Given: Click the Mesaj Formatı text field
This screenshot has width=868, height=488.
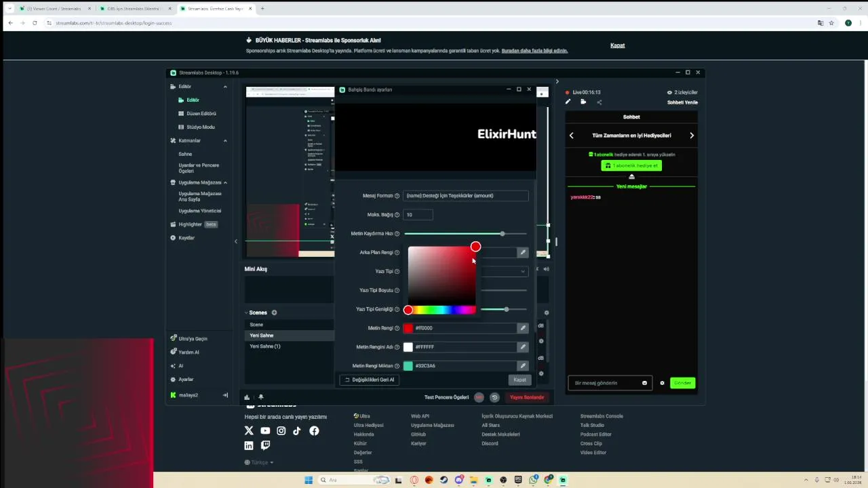Looking at the screenshot, I should click(x=465, y=196).
